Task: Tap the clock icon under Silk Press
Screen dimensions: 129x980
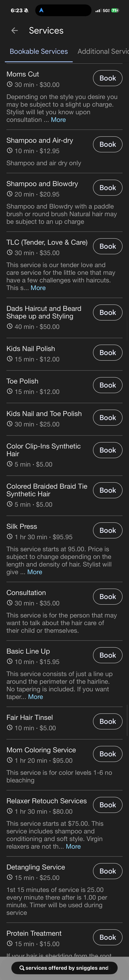Action: point(10,537)
